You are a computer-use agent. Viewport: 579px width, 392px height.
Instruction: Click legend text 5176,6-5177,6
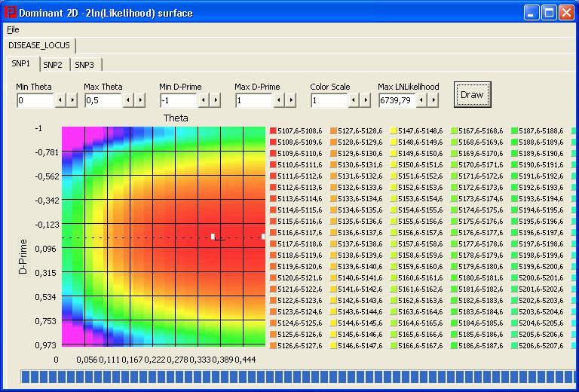[x=481, y=232]
